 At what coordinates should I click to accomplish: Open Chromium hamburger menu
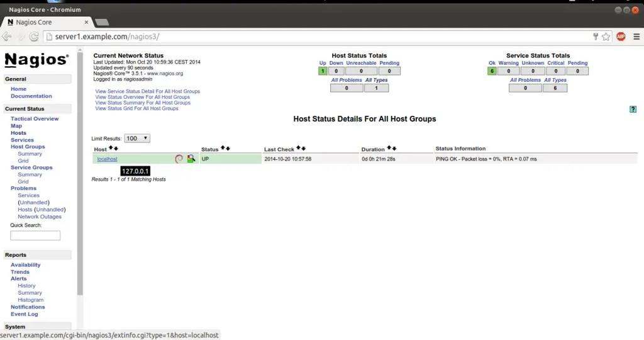pyautogui.click(x=636, y=37)
